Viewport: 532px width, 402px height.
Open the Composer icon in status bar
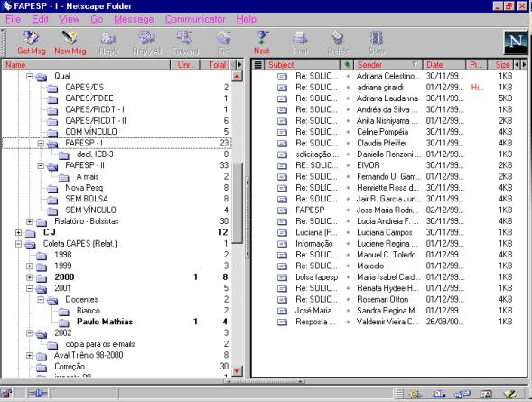(509, 394)
